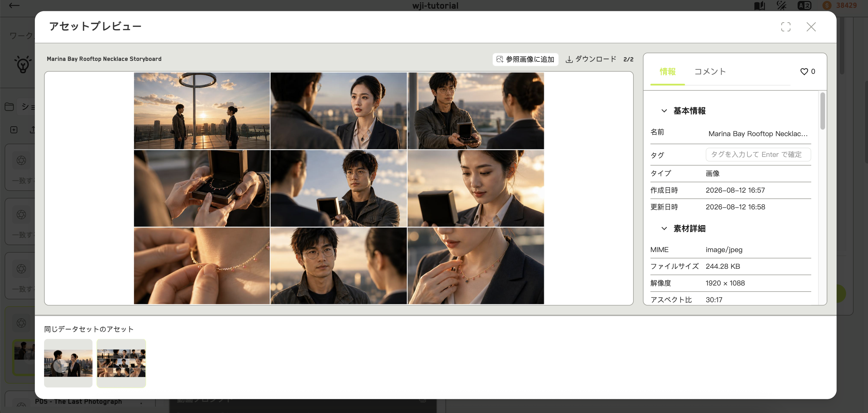Switch to the 情報 tab

click(667, 72)
